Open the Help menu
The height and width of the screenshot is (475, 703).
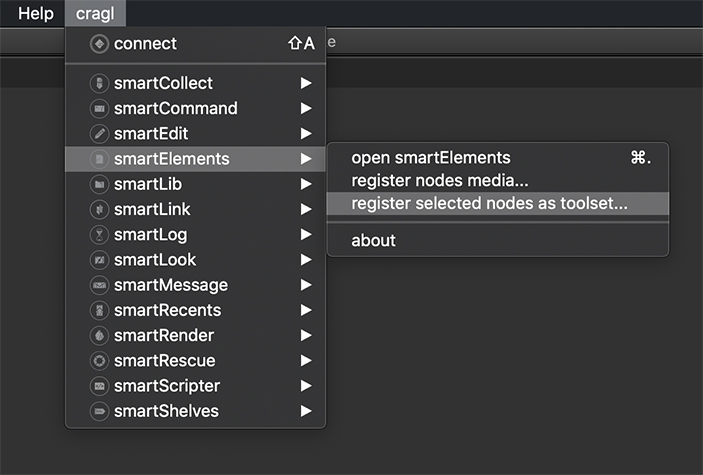(36, 13)
